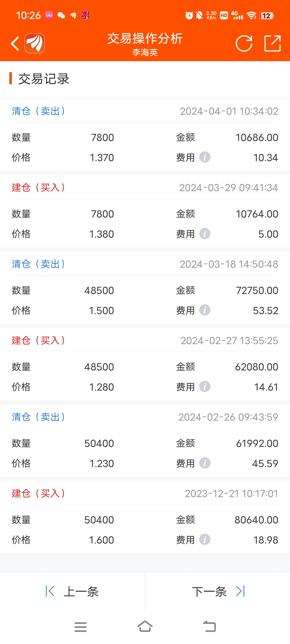Open Android recent apps menu button
290x644 pixels.
pyautogui.click(x=81, y=627)
